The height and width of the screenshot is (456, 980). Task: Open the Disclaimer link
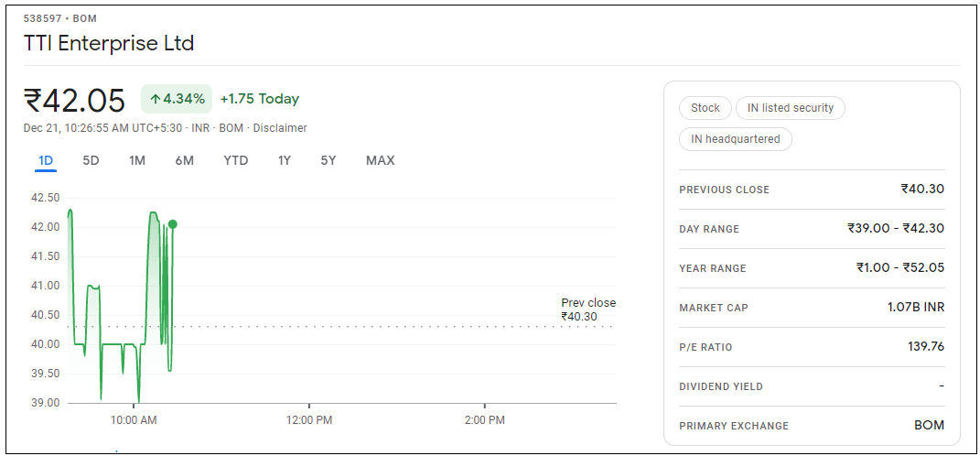280,128
